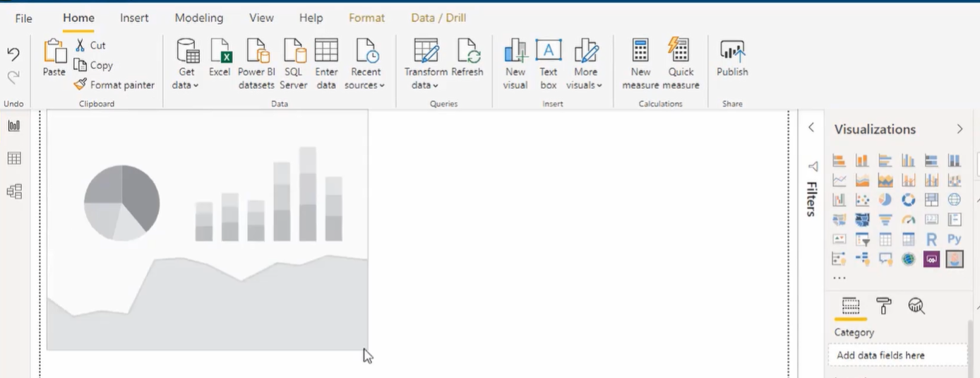Select the Waterfall chart visual

[839, 200]
